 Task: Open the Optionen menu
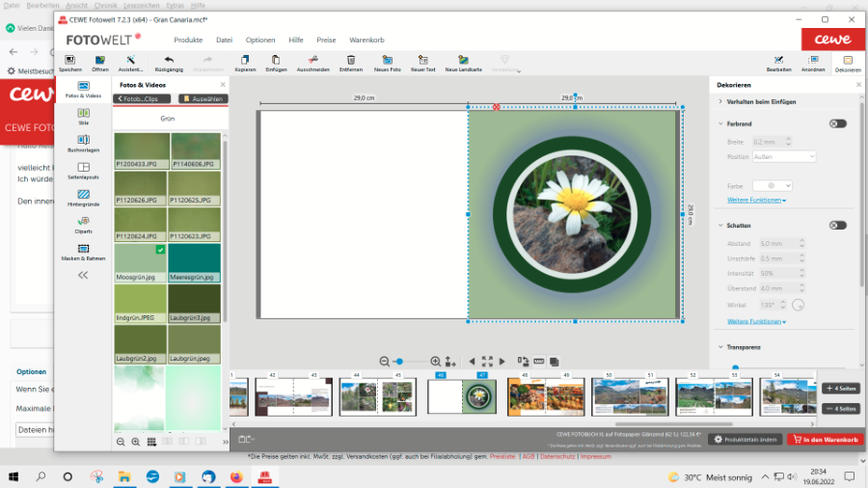259,40
